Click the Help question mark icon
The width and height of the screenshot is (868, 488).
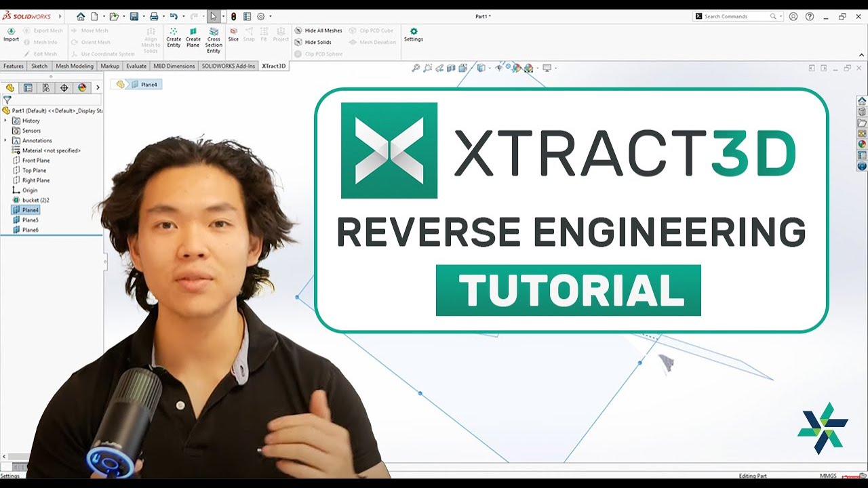(809, 16)
